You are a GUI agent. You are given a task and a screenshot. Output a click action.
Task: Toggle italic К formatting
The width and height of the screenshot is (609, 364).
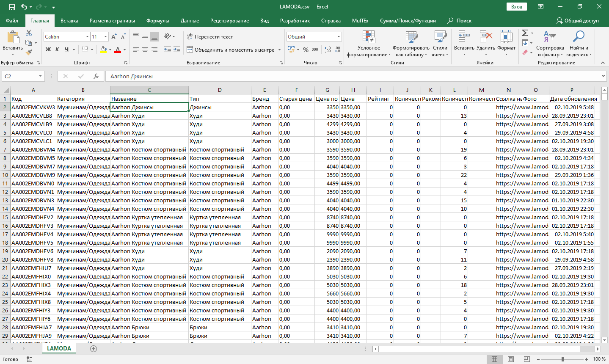point(57,50)
